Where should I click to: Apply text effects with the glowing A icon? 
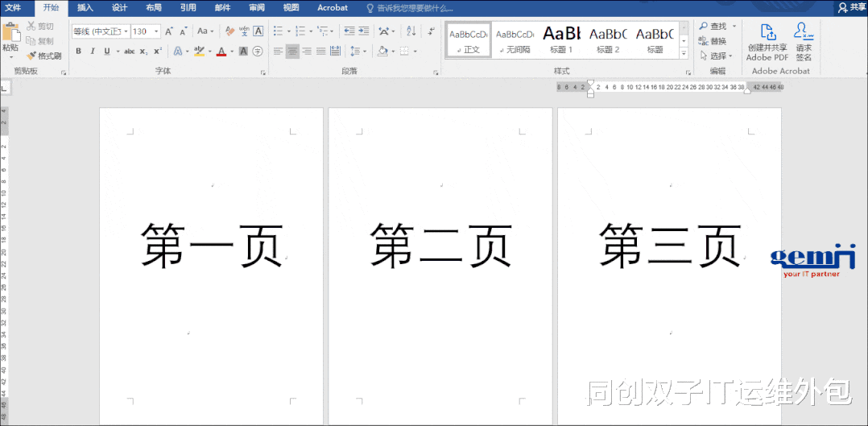pos(178,51)
